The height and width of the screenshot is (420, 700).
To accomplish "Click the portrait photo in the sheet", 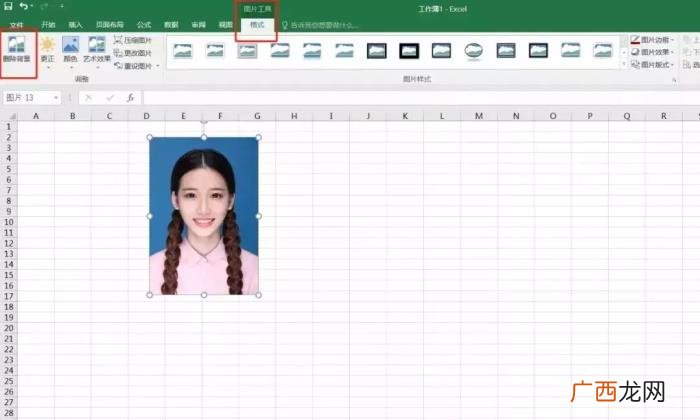I will coord(204,216).
